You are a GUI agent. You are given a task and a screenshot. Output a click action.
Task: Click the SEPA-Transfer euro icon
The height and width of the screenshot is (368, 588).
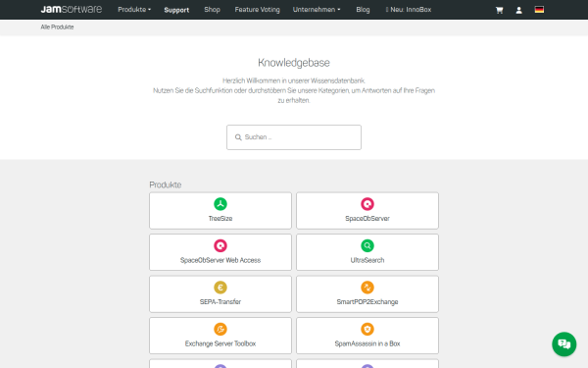click(220, 288)
